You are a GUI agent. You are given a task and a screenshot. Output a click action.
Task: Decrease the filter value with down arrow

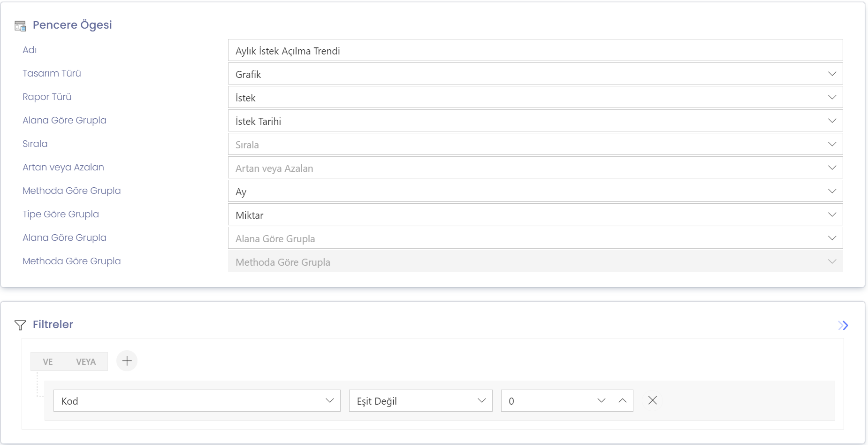(x=602, y=400)
